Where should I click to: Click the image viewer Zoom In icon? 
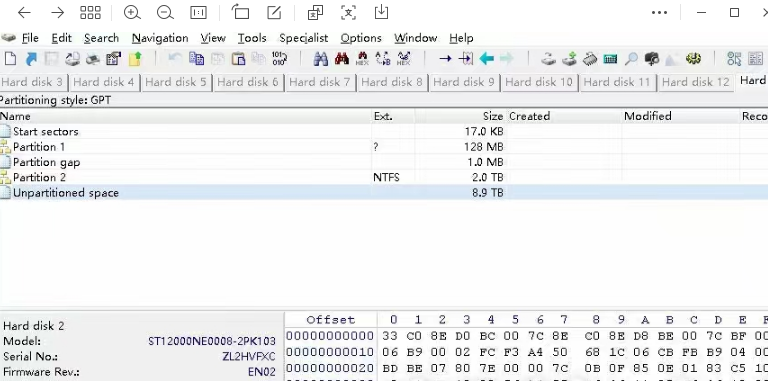tap(132, 13)
